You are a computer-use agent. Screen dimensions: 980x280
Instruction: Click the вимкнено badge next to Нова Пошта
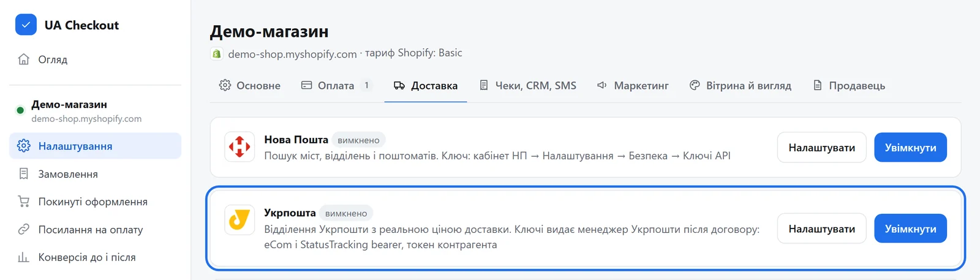pos(358,140)
